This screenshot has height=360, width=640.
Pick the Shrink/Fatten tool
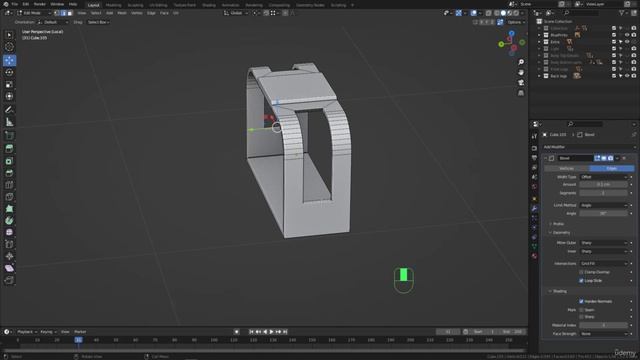pos(9,256)
